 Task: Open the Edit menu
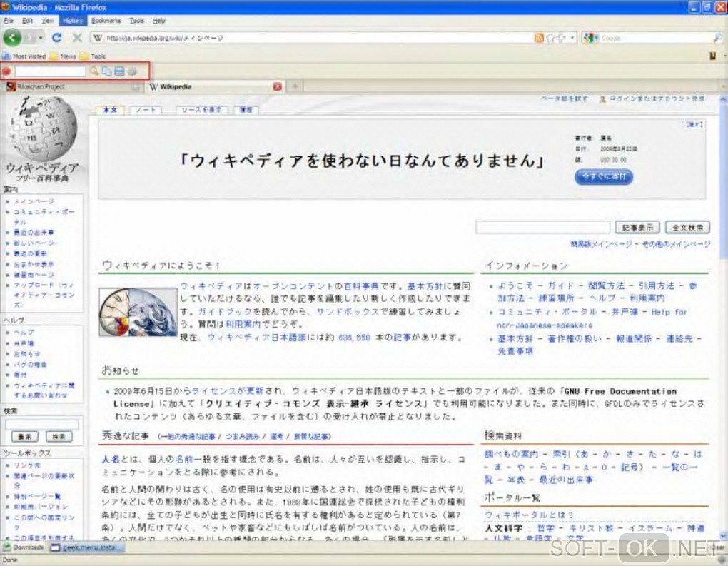coord(27,21)
